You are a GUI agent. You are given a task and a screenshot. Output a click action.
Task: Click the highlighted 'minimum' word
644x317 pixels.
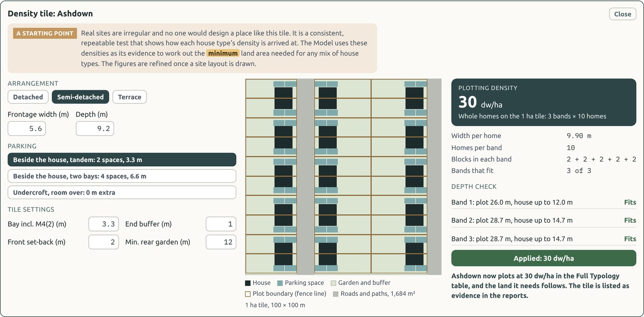click(223, 53)
